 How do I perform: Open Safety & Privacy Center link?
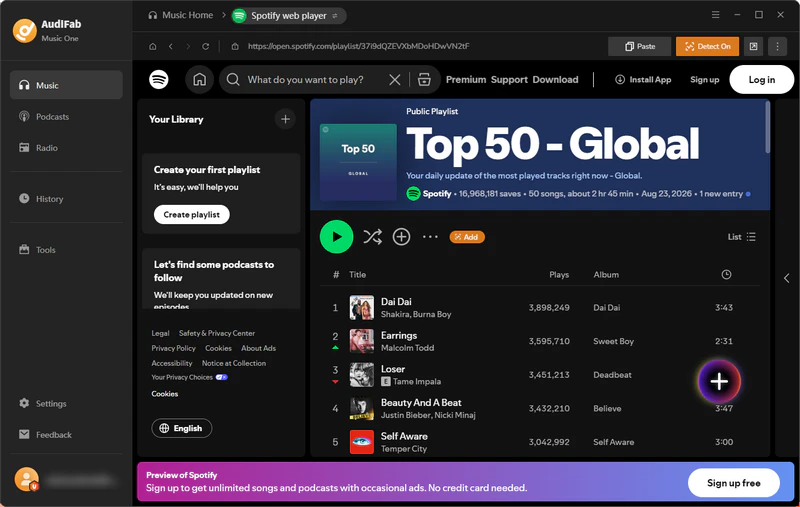pos(217,333)
